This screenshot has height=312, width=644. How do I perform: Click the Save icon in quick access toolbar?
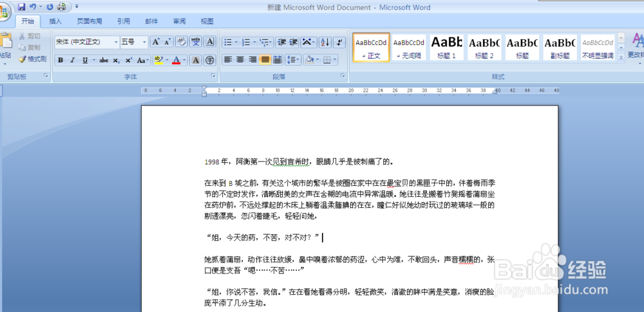coord(21,6)
